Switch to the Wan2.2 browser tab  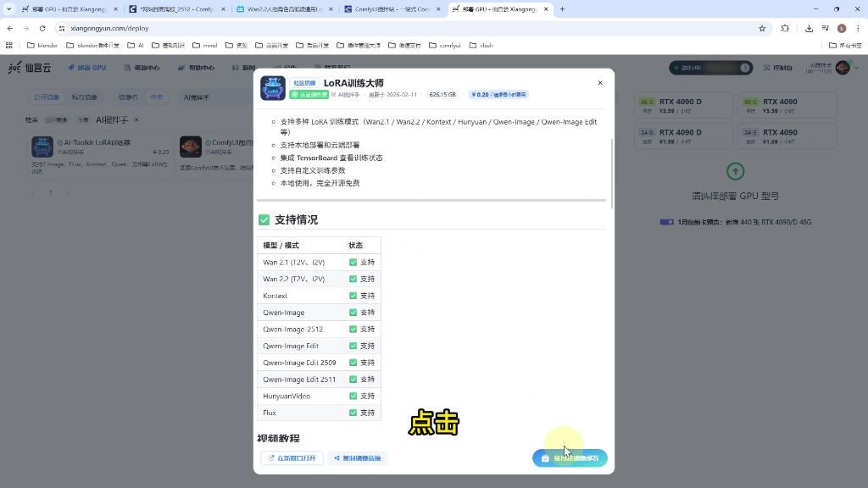coord(285,8)
